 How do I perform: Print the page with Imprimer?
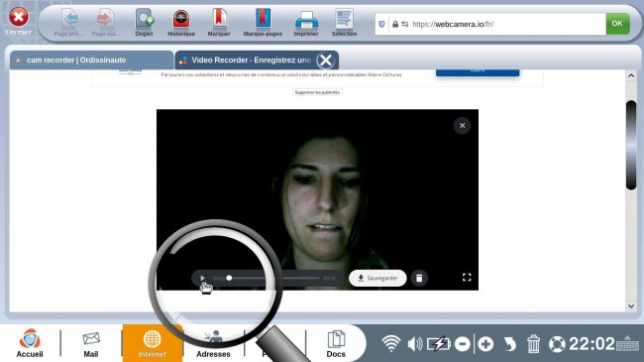coord(306,23)
